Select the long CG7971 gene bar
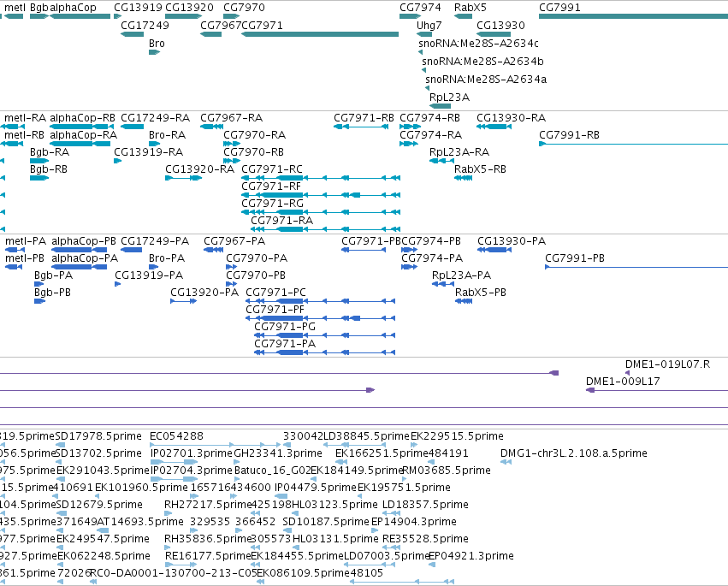This screenshot has height=586, width=728. pos(320,34)
